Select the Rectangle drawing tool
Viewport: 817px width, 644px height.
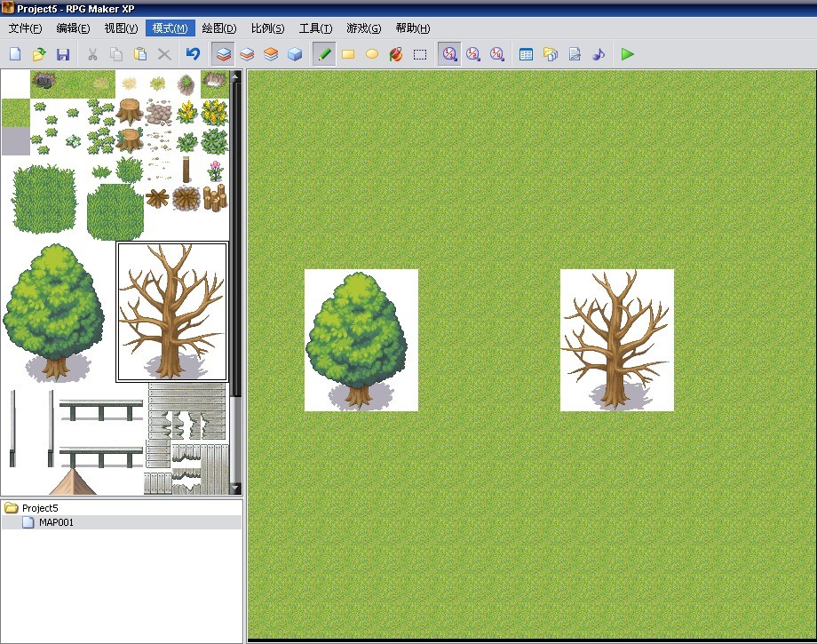(x=348, y=54)
